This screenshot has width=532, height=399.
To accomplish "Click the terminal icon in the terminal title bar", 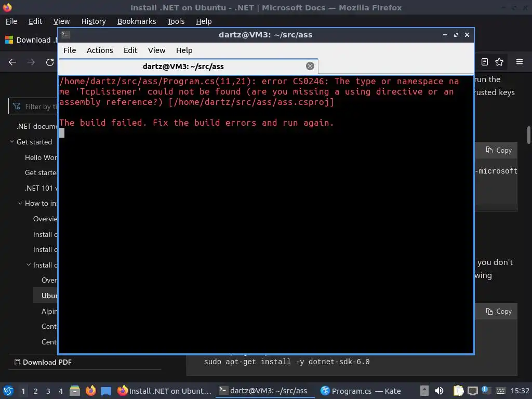I will point(65,35).
